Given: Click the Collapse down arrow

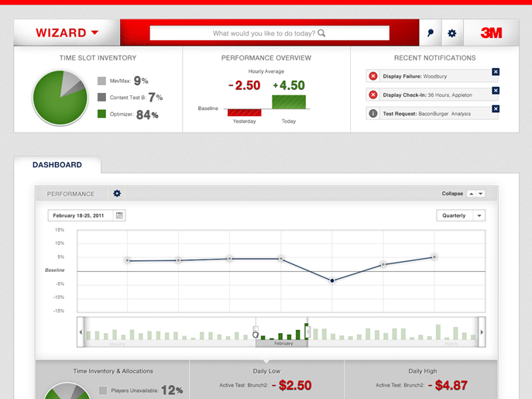Looking at the screenshot, I should tap(480, 194).
